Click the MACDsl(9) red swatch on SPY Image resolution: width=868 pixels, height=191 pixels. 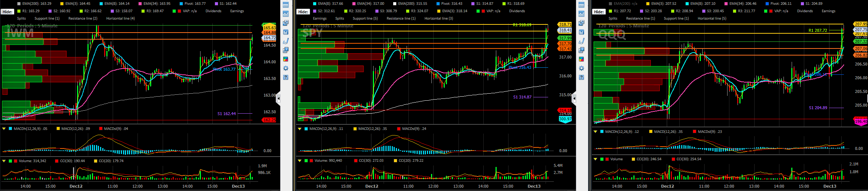[x=398, y=129]
